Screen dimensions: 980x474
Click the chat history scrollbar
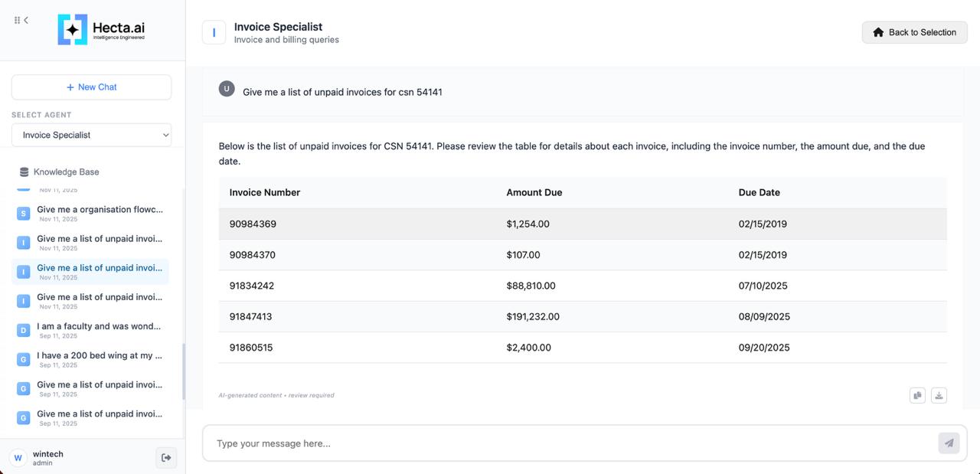tap(183, 371)
